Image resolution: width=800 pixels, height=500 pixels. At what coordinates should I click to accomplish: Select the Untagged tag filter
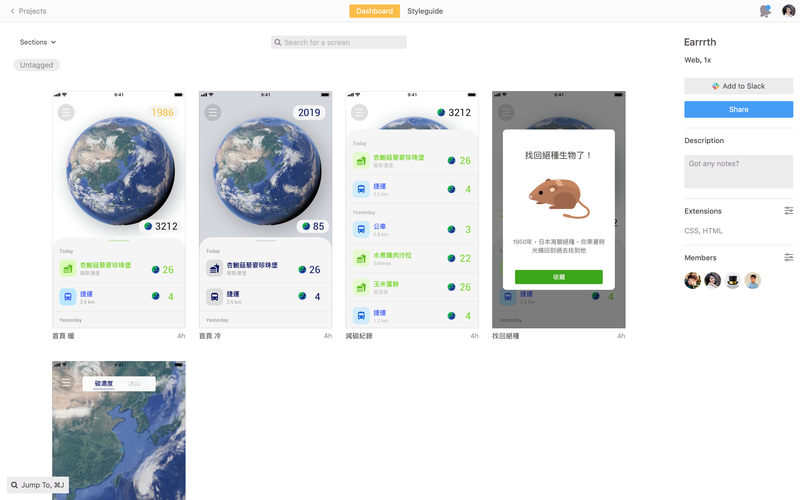tap(37, 65)
